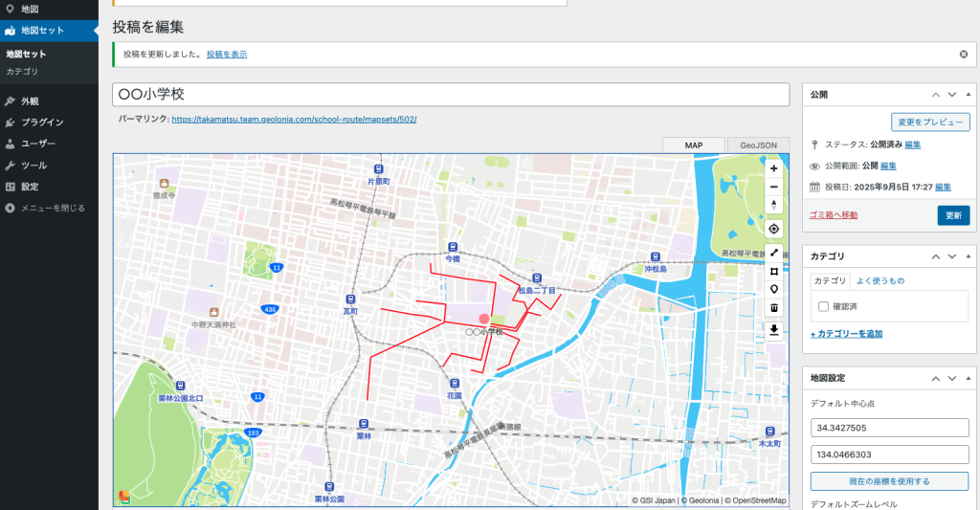Click the latitude field showing 34.3427505
This screenshot has height=510, width=980.
(890, 428)
